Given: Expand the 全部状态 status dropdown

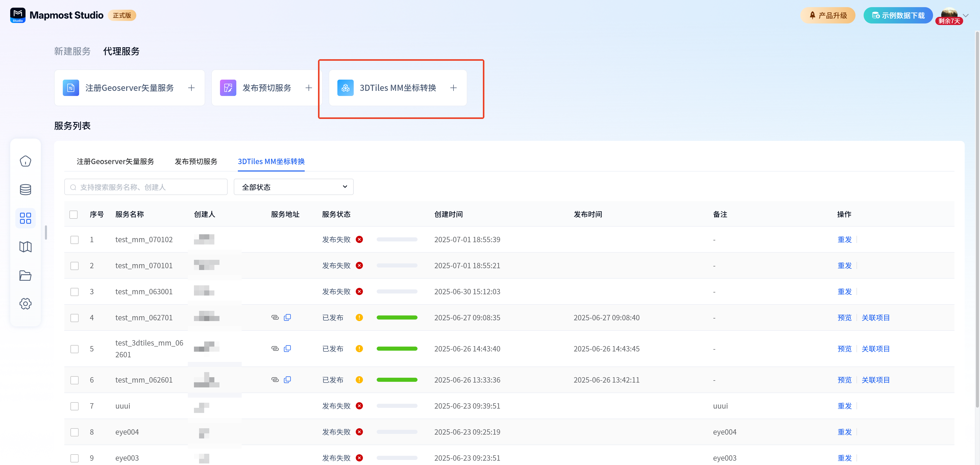Looking at the screenshot, I should tap(293, 187).
